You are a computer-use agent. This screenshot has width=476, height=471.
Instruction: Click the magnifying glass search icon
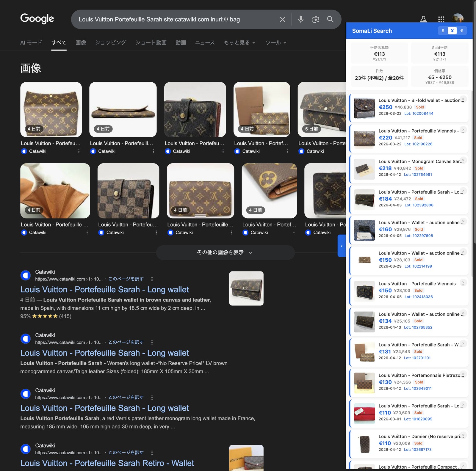click(x=330, y=19)
